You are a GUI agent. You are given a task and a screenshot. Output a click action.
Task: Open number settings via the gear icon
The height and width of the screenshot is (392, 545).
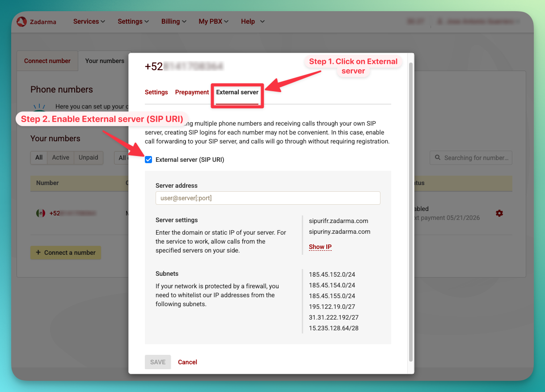coord(499,213)
